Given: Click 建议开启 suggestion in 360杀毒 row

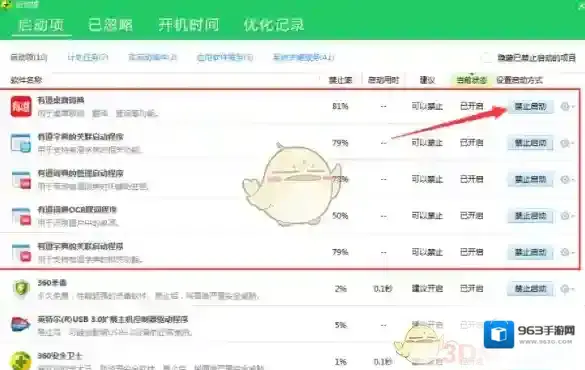Looking at the screenshot, I should pos(427,288).
